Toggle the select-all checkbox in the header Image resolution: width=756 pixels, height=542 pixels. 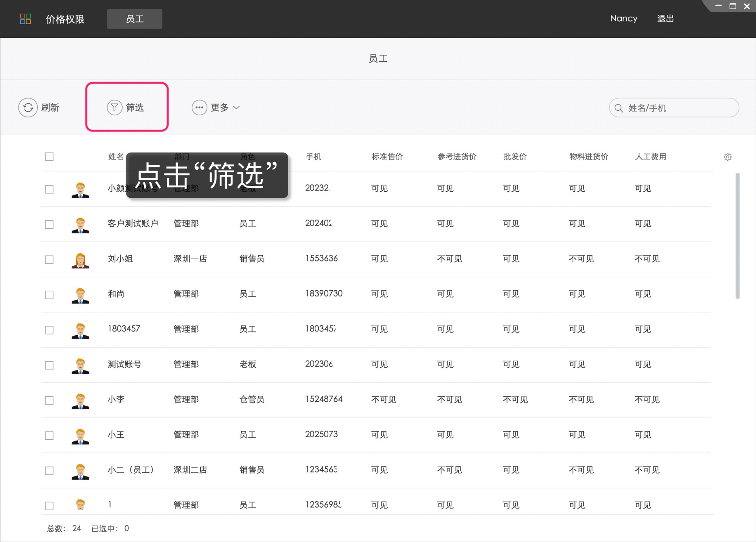tap(49, 156)
